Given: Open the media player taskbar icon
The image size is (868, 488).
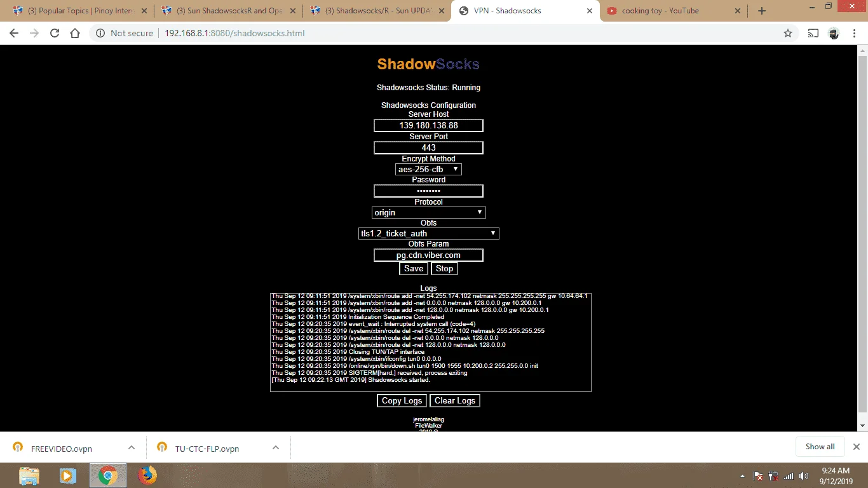Looking at the screenshot, I should pos(68,475).
